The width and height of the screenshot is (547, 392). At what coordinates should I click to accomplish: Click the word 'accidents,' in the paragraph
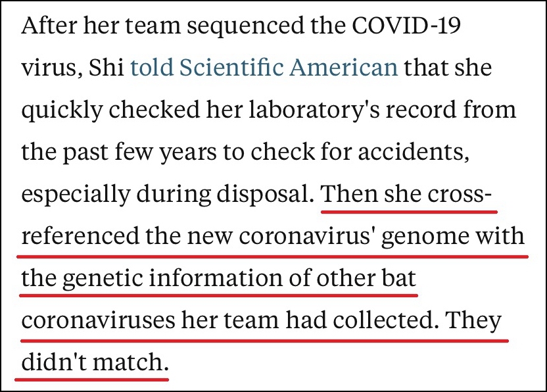tap(414, 152)
